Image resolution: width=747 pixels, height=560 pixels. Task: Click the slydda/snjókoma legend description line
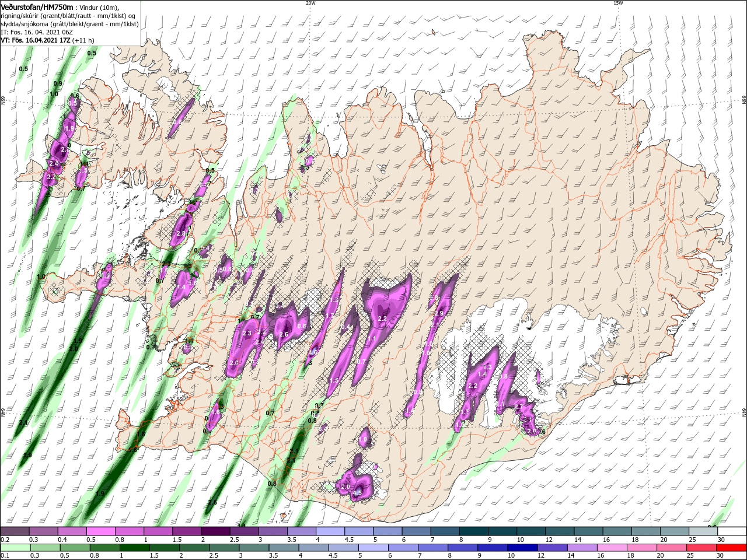[69, 24]
